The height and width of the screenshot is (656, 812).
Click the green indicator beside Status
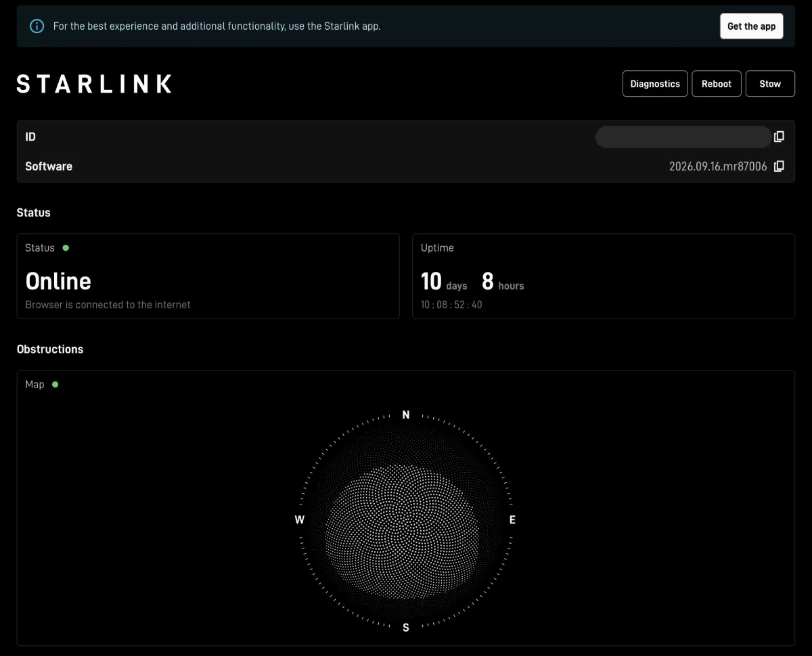[66, 248]
